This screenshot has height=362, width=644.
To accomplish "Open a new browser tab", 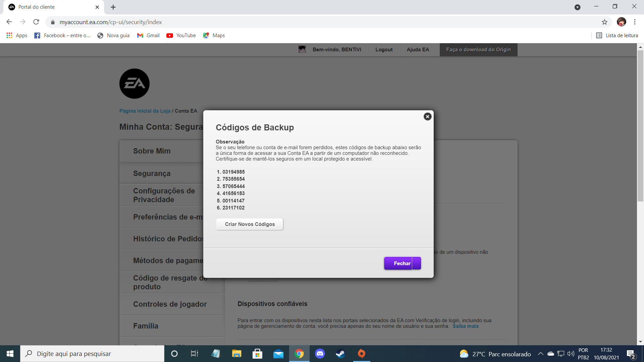I will pos(113,7).
